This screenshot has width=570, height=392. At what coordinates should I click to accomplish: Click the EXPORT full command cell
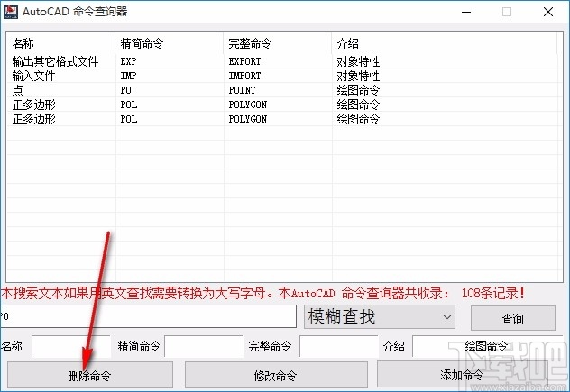pos(244,61)
